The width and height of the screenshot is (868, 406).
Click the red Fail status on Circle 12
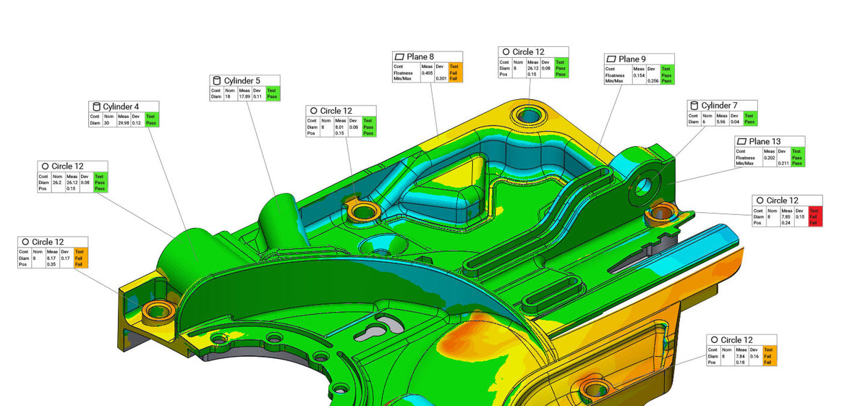(814, 216)
